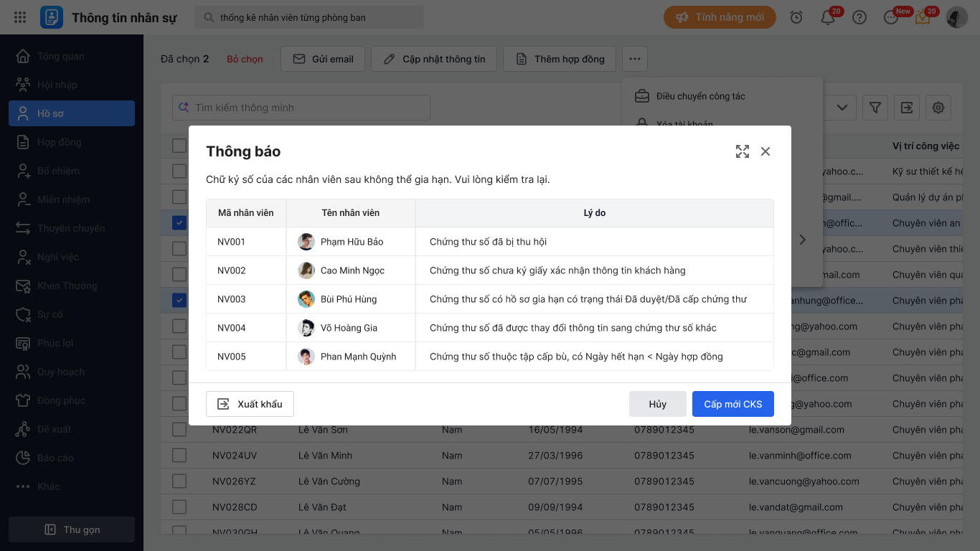
Task: Open Hợp đồng in the sidebar
Action: click(59, 142)
